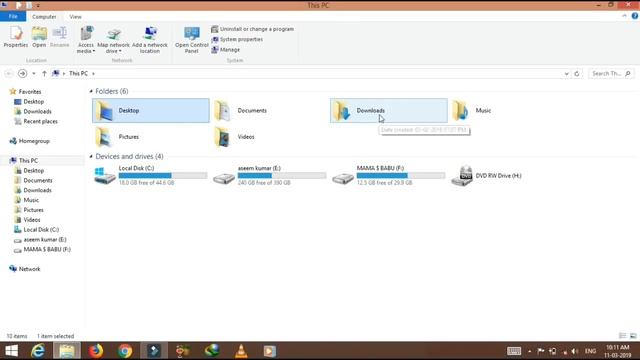
Task: Go forward using the Forward arrow
Action: point(22,73)
